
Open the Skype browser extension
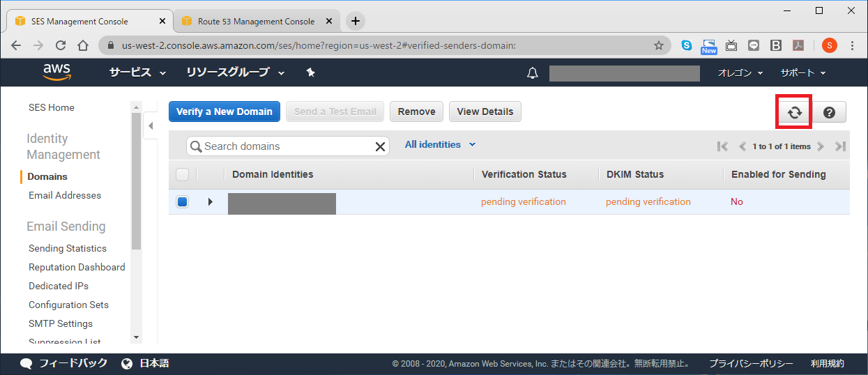point(687,45)
